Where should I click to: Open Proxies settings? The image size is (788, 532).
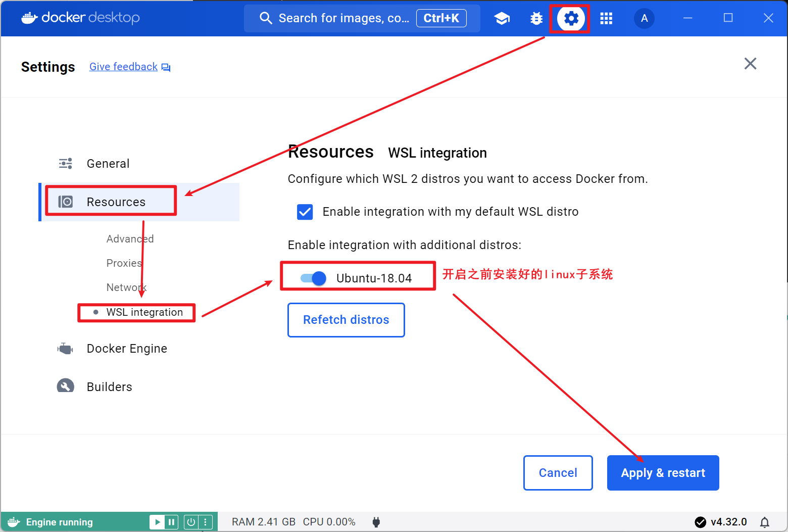[x=124, y=263]
